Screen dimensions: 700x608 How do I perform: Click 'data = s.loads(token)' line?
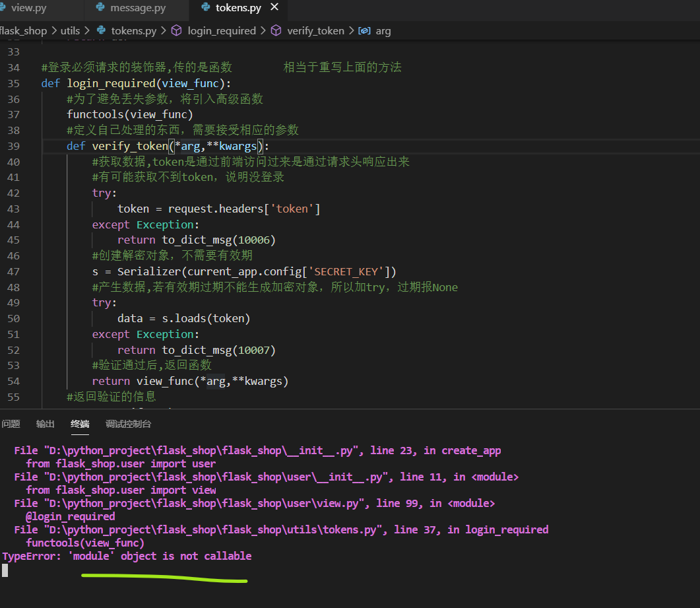click(183, 318)
